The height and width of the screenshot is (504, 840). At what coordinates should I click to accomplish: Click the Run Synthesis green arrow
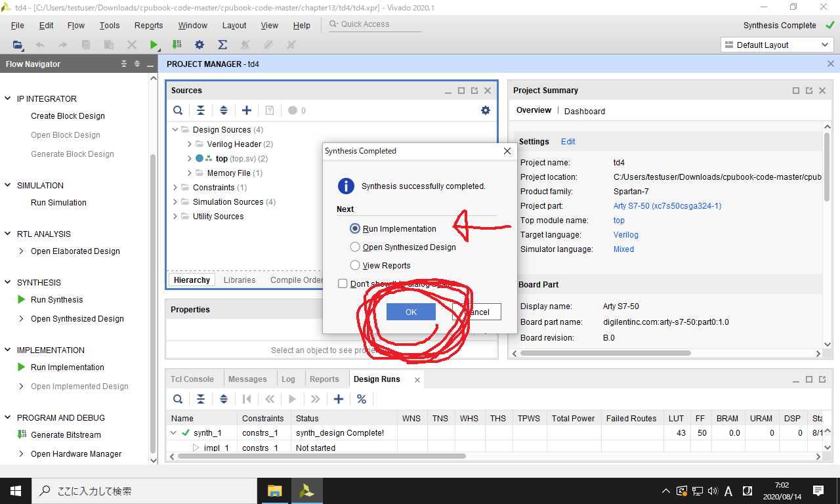coord(21,299)
